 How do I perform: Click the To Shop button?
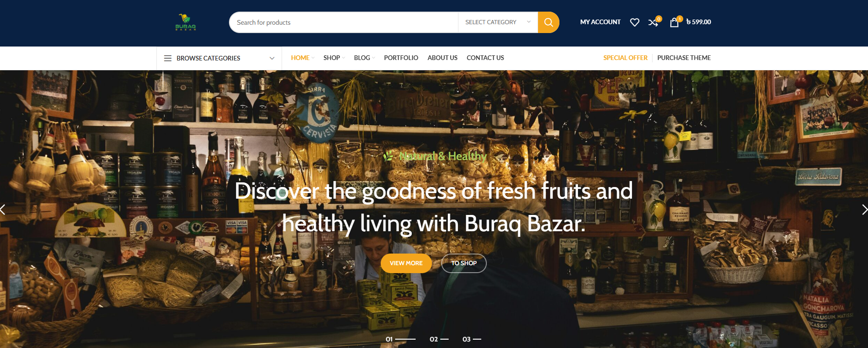[464, 263]
